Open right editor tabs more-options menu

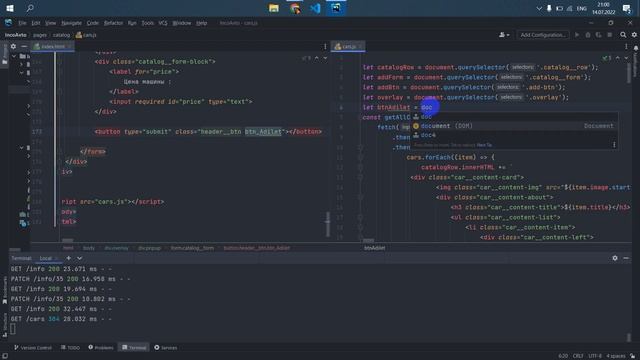point(626,47)
